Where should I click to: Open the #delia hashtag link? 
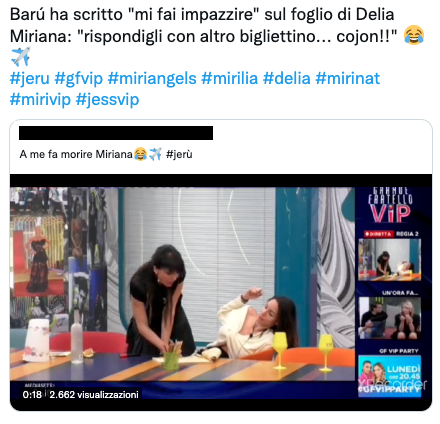pos(287,79)
